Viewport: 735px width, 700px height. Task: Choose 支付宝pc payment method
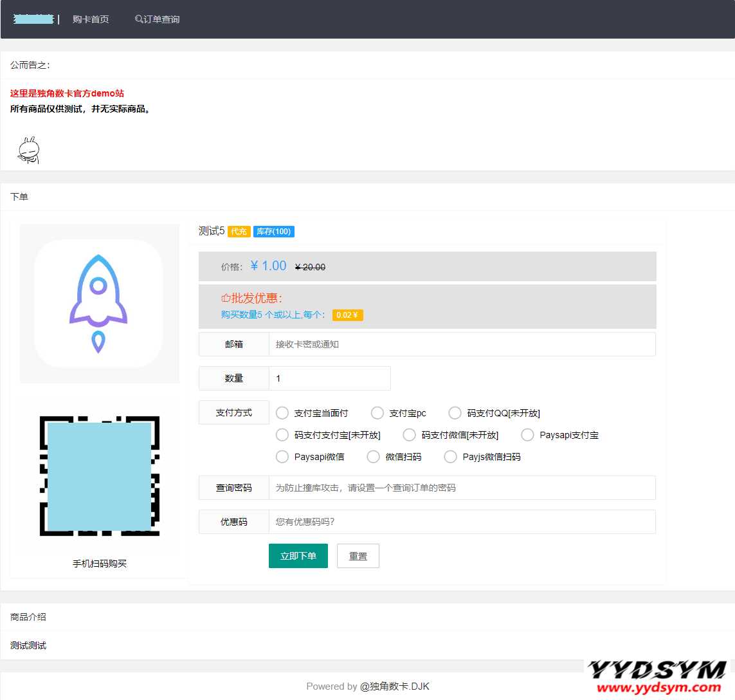[x=377, y=413]
